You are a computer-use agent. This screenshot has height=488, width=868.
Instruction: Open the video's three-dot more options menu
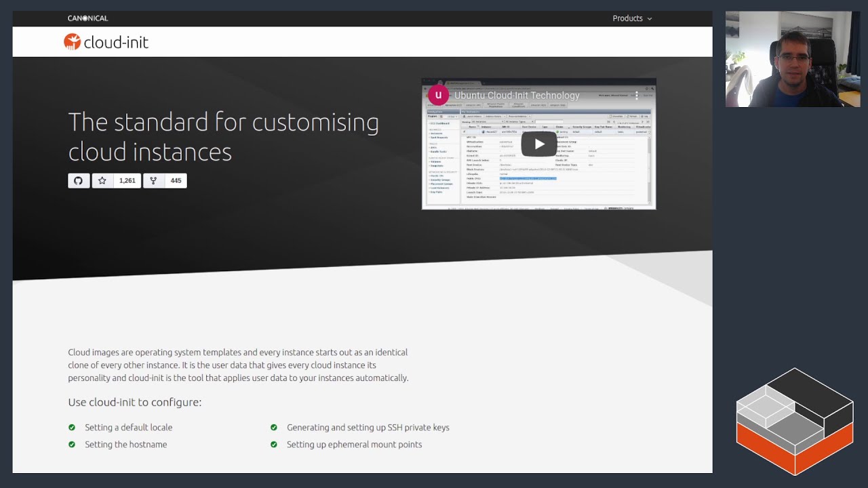636,96
